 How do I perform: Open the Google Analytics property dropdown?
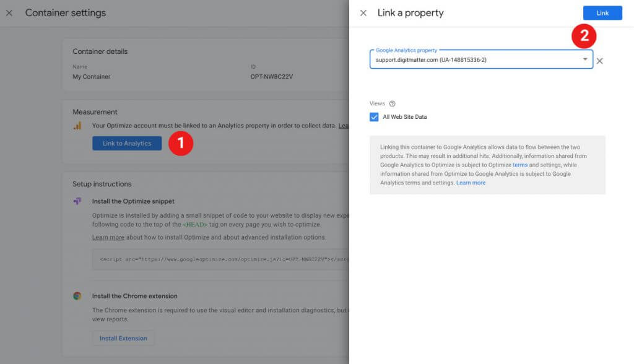click(481, 59)
